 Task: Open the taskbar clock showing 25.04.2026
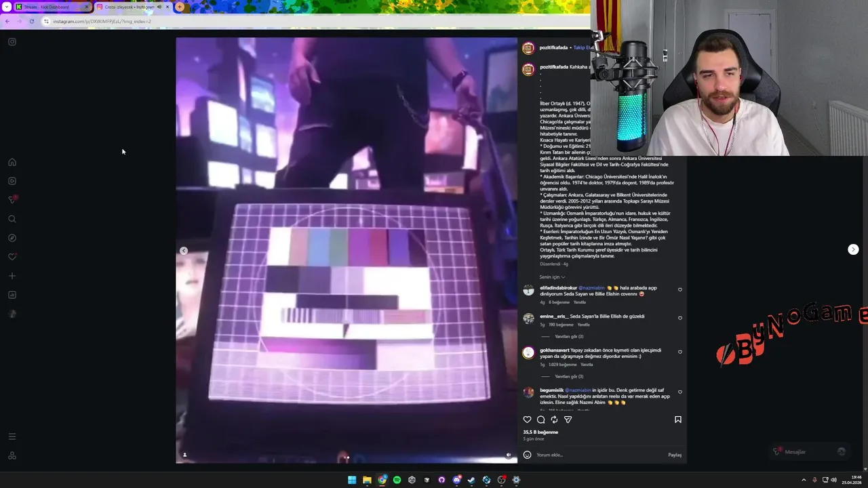pyautogui.click(x=850, y=480)
